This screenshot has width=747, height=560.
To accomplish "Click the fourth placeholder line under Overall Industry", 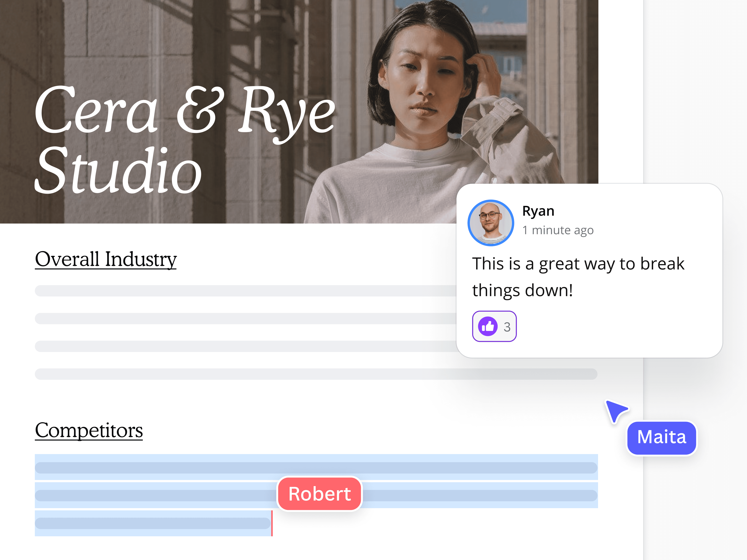I will pyautogui.click(x=316, y=374).
